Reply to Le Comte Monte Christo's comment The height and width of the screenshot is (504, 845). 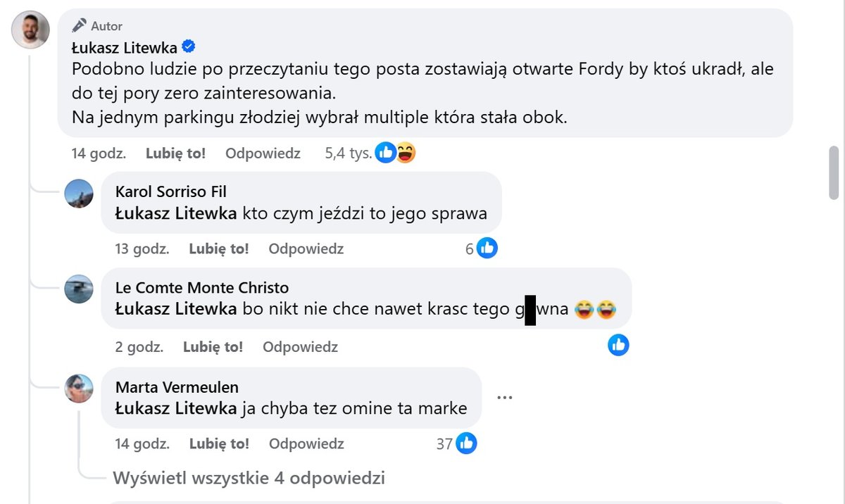pos(300,347)
